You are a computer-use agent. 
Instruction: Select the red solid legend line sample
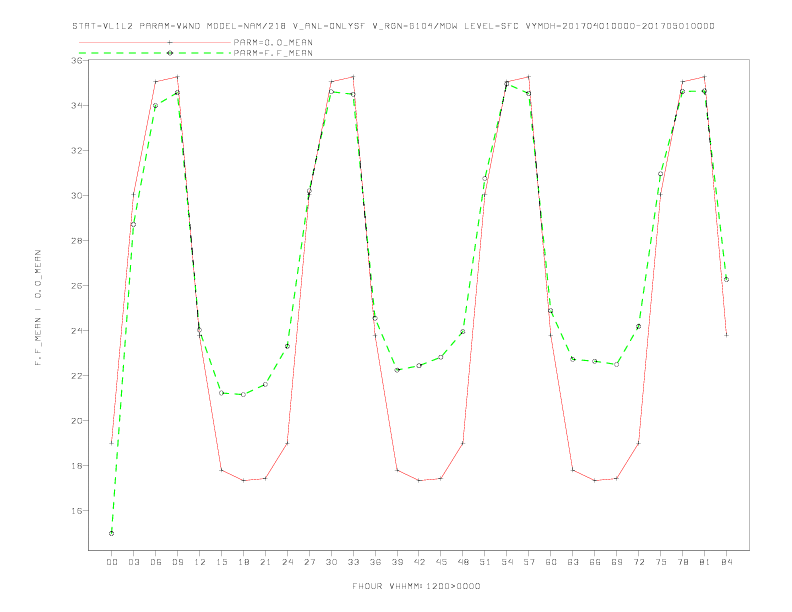[155, 42]
